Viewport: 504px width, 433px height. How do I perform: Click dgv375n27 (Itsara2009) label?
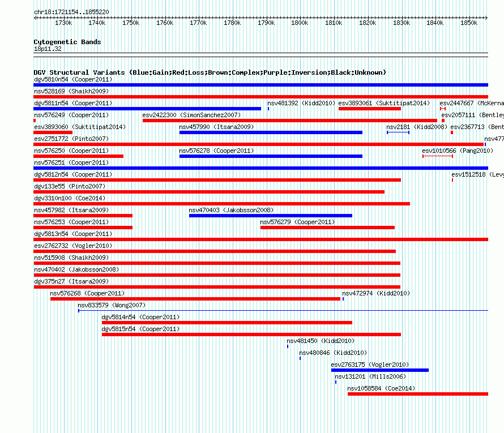(71, 281)
